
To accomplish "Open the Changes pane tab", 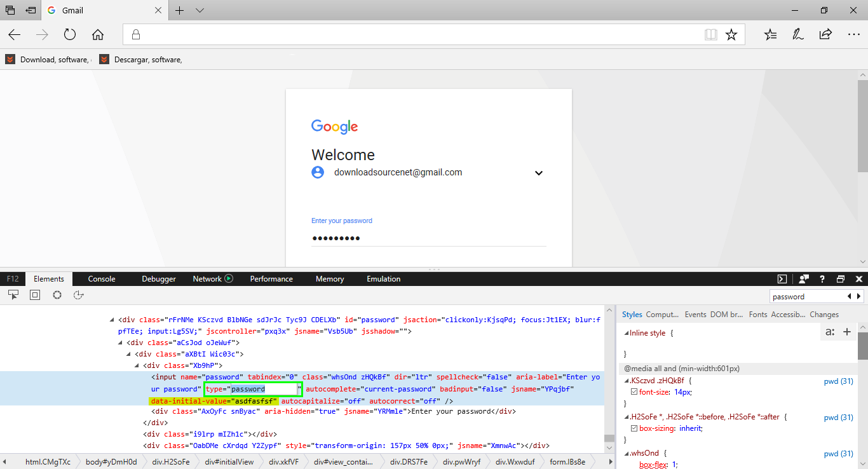I will [x=824, y=315].
